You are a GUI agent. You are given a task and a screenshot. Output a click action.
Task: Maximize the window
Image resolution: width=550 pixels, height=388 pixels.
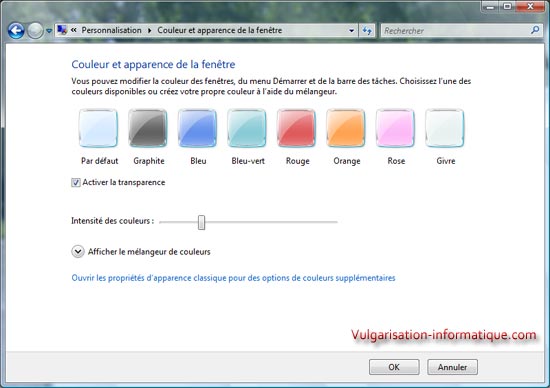[x=507, y=6]
